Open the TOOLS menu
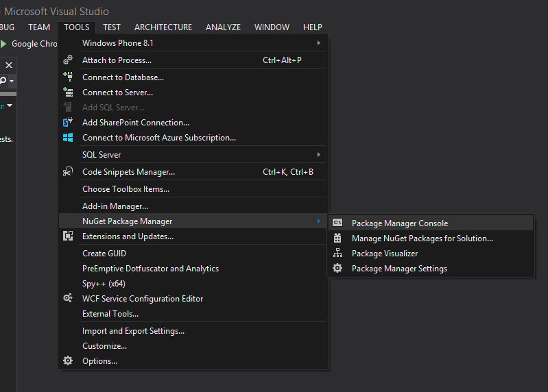The height and width of the screenshot is (392, 548). coord(77,27)
